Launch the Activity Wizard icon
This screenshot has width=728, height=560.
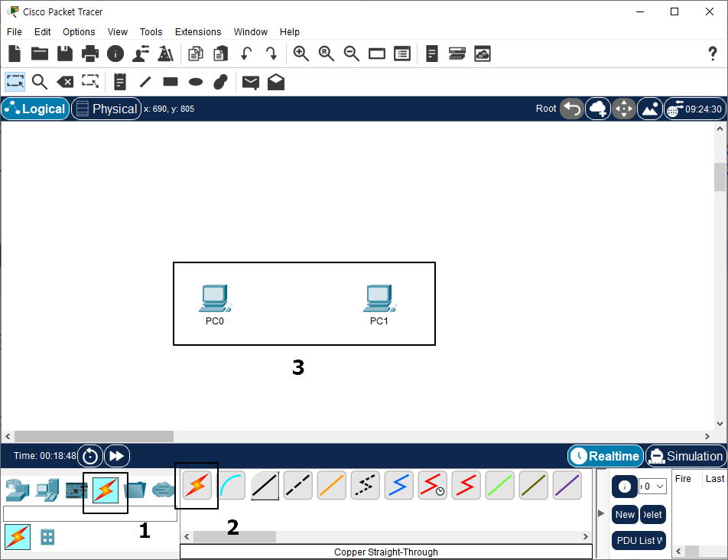coord(141,54)
